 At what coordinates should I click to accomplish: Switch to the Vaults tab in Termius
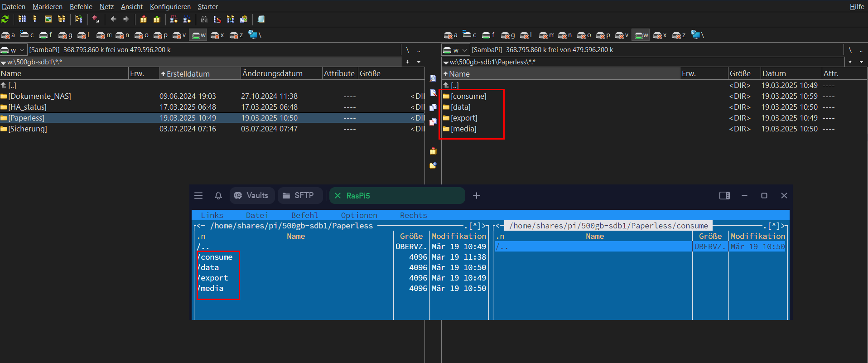[252, 195]
